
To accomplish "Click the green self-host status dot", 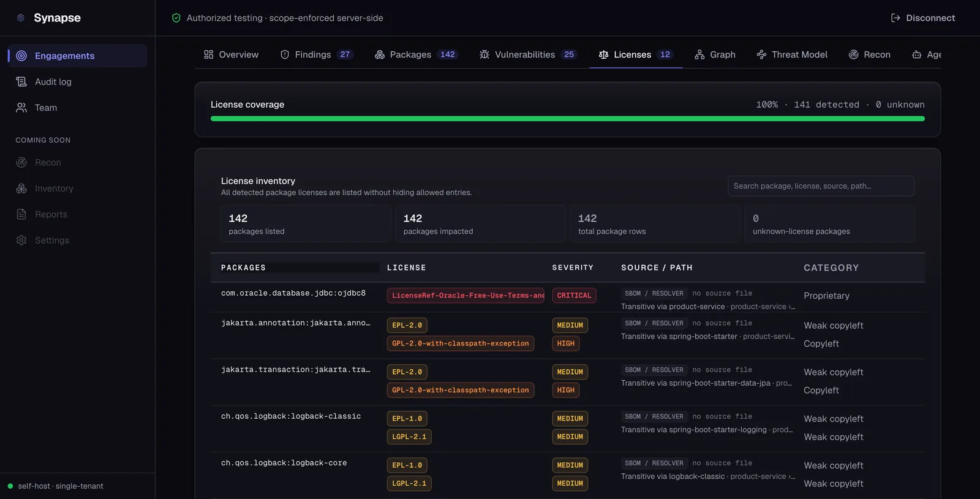I will (10, 486).
